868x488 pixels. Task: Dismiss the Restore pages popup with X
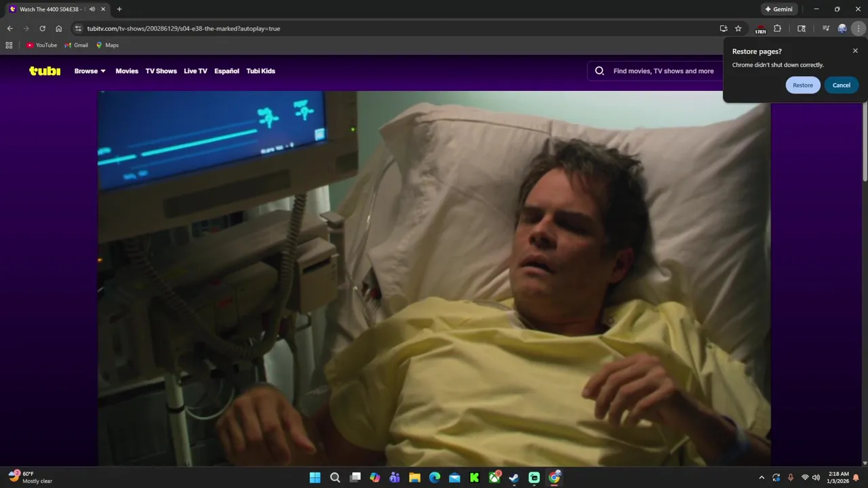[x=855, y=51]
